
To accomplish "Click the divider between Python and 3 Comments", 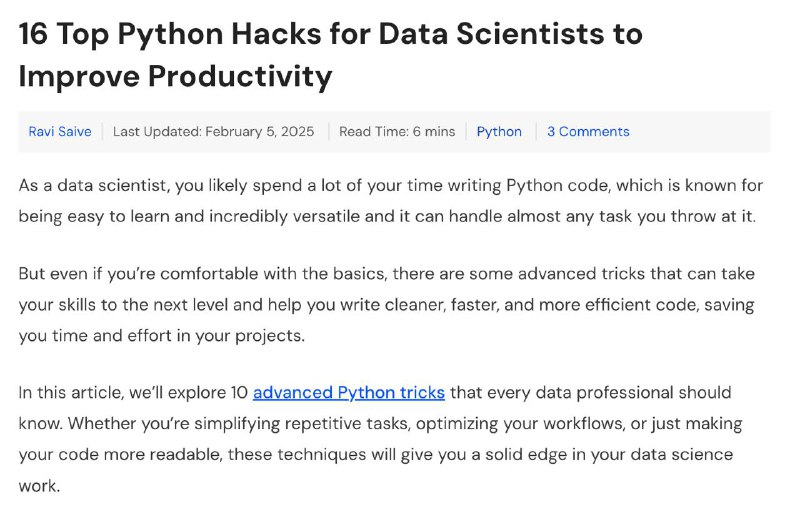I will click(536, 132).
